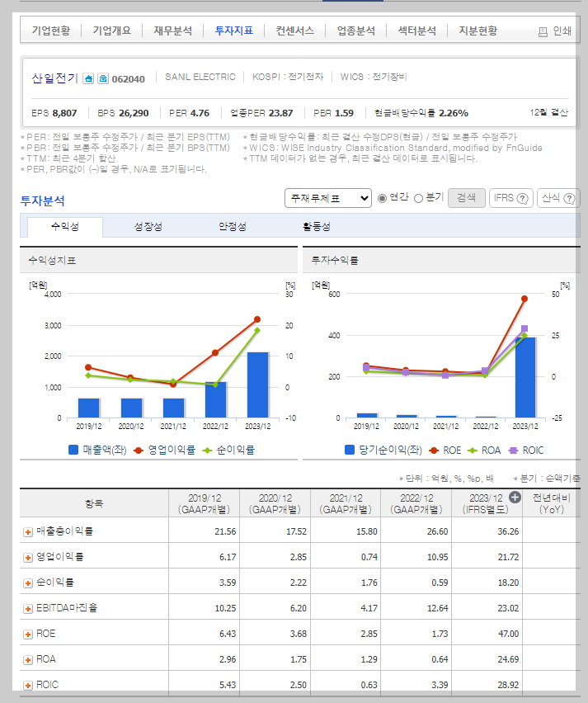
Task: Click the question mark icon on IFRS
Action: 522,198
